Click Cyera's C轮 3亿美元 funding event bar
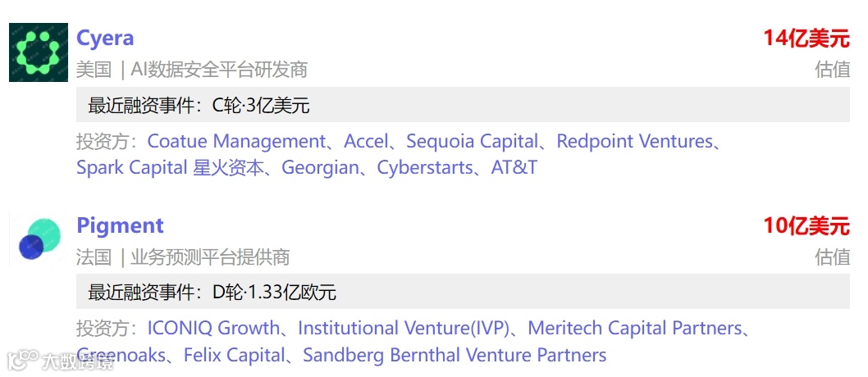Viewport: 868px width, 377px height. coord(463,104)
